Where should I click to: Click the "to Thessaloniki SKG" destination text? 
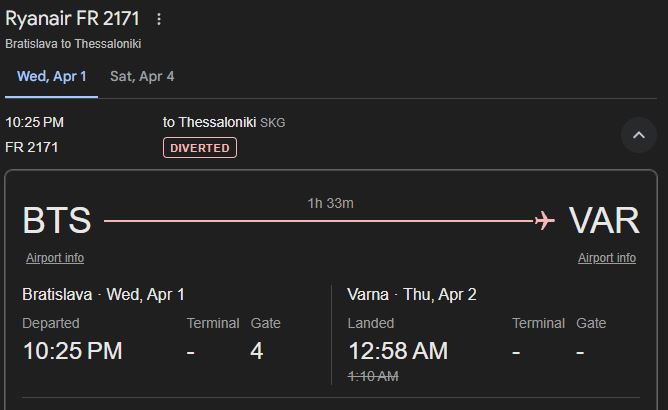(224, 122)
